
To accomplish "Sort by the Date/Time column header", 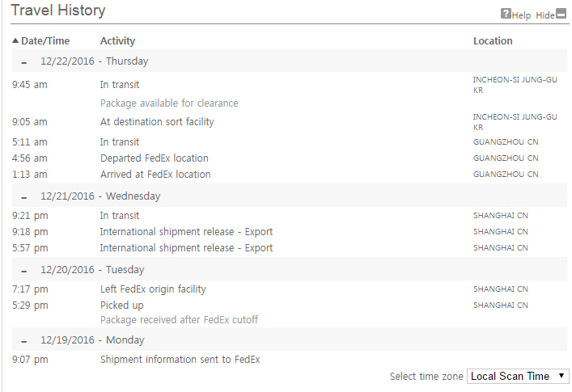I will point(45,40).
